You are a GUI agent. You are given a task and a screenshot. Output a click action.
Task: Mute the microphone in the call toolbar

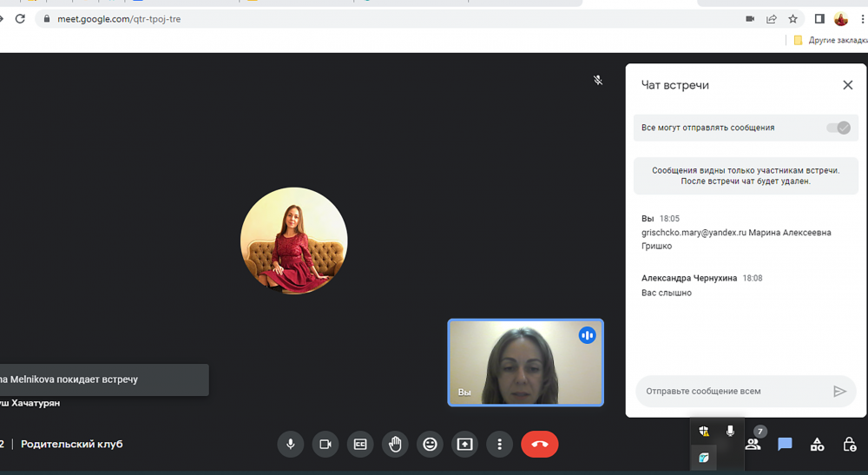291,445
